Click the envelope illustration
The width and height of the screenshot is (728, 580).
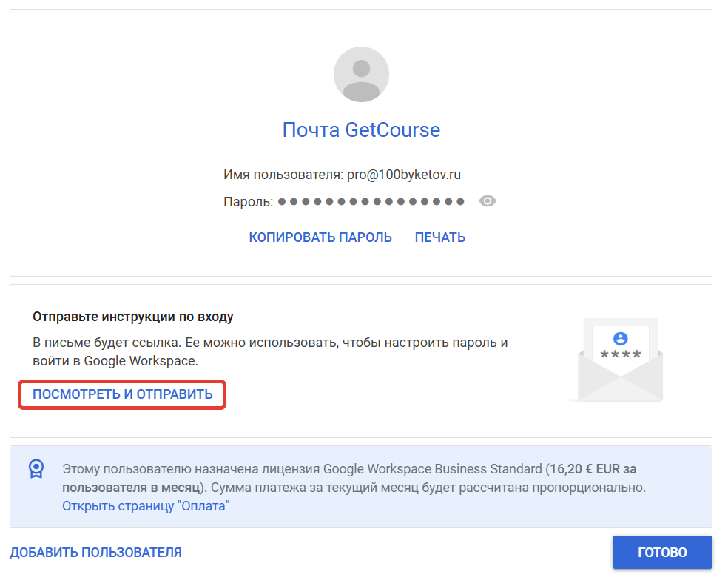620,360
